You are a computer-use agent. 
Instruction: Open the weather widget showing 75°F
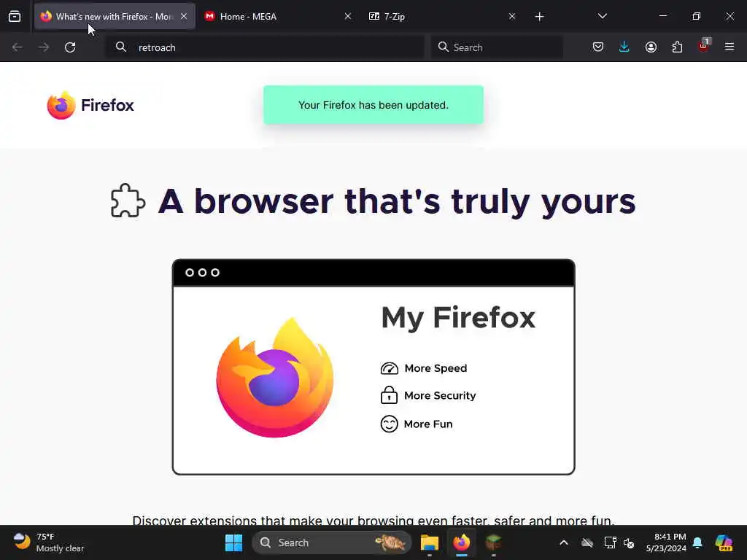49,542
